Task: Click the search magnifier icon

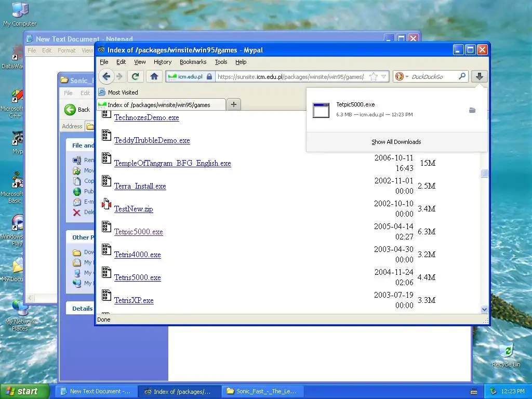Action: pyautogui.click(x=462, y=76)
